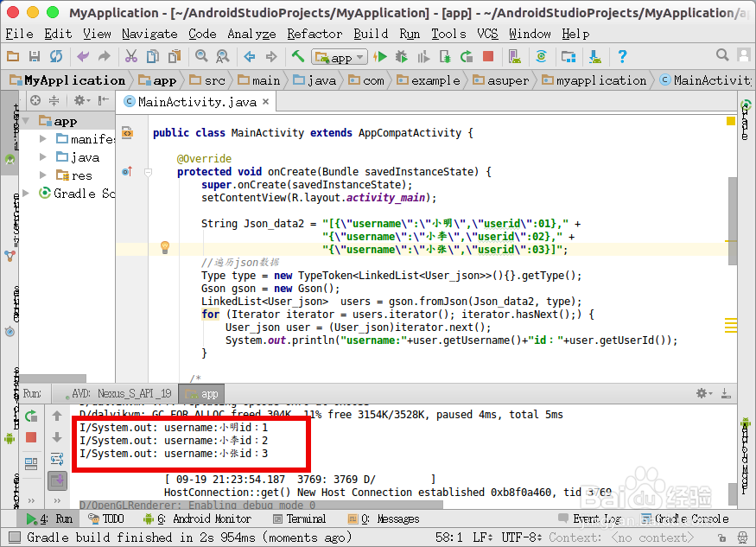Click the up arrow in Run panel
Screen dimensions: 756x547
click(57, 416)
